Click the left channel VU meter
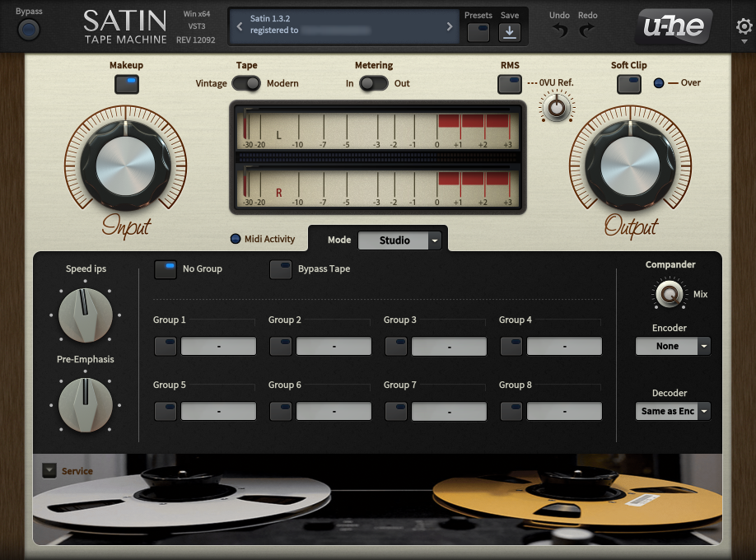This screenshot has width=756, height=560. pyautogui.click(x=377, y=128)
